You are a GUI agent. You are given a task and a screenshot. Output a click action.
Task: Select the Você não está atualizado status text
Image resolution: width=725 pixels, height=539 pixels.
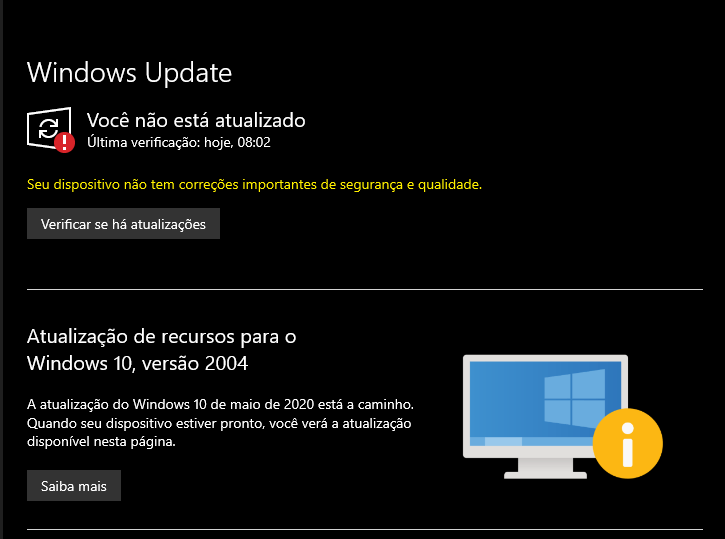(196, 120)
